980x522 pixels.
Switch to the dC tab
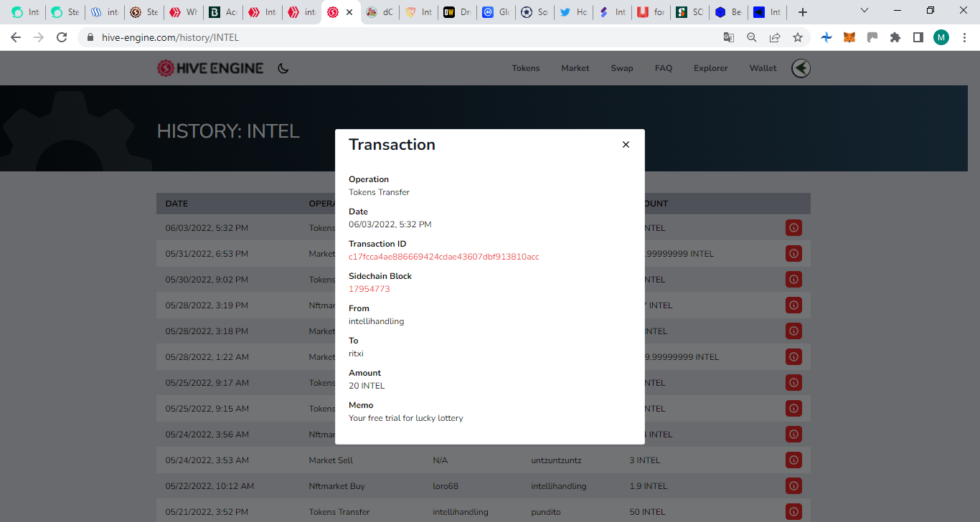pos(380,12)
